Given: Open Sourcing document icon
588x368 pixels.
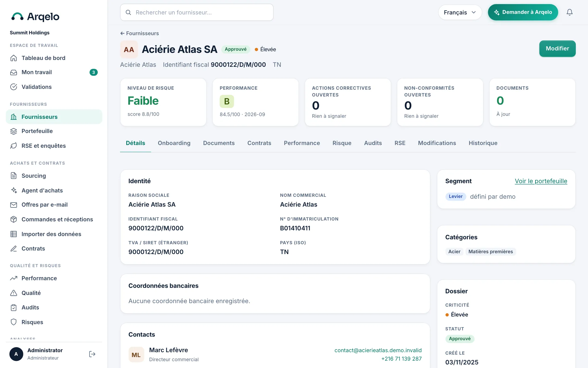Looking at the screenshot, I should click(x=14, y=176).
